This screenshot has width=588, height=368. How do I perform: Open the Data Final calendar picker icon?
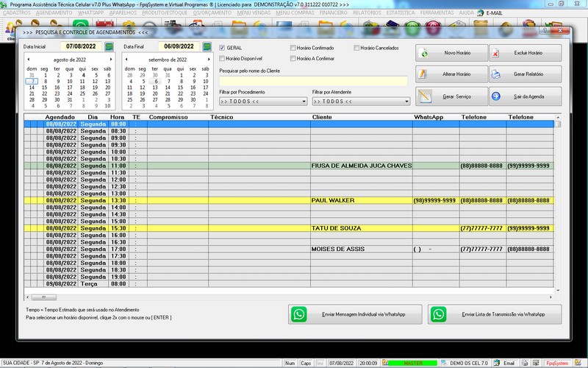(207, 46)
